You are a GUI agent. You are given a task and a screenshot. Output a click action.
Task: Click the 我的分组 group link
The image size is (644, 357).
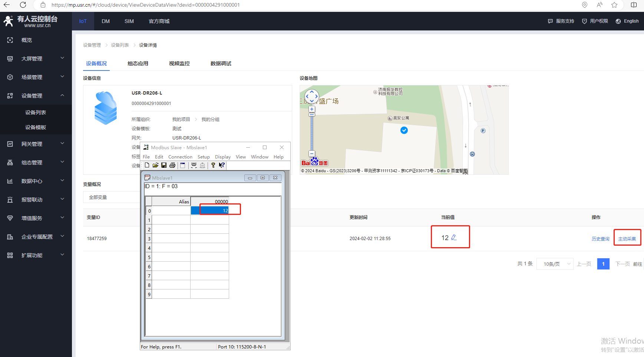click(210, 119)
